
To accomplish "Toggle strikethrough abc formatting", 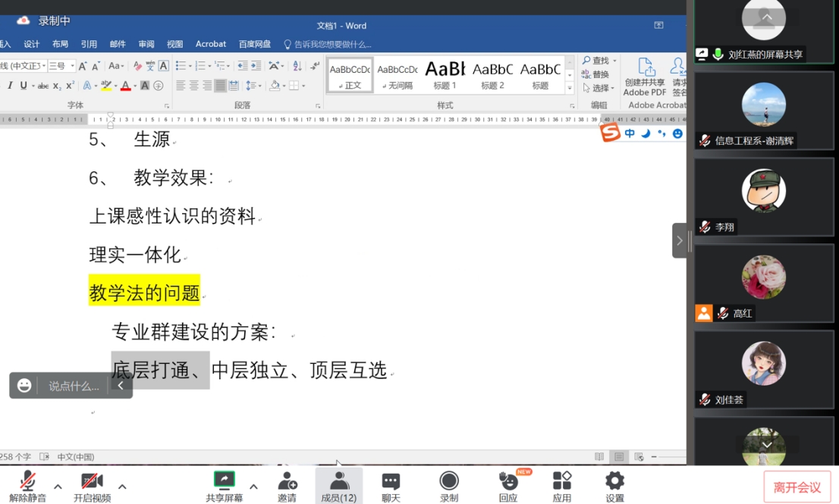I will click(42, 86).
